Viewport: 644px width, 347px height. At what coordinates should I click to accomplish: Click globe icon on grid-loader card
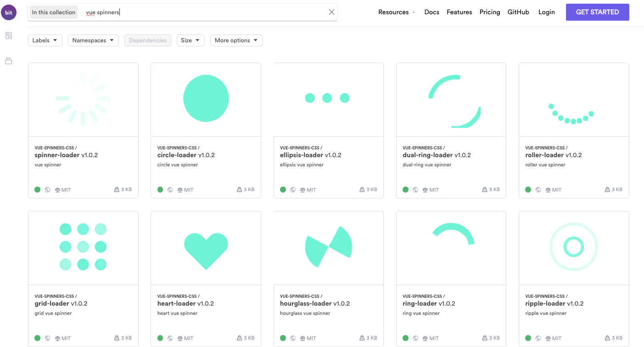tap(47, 338)
